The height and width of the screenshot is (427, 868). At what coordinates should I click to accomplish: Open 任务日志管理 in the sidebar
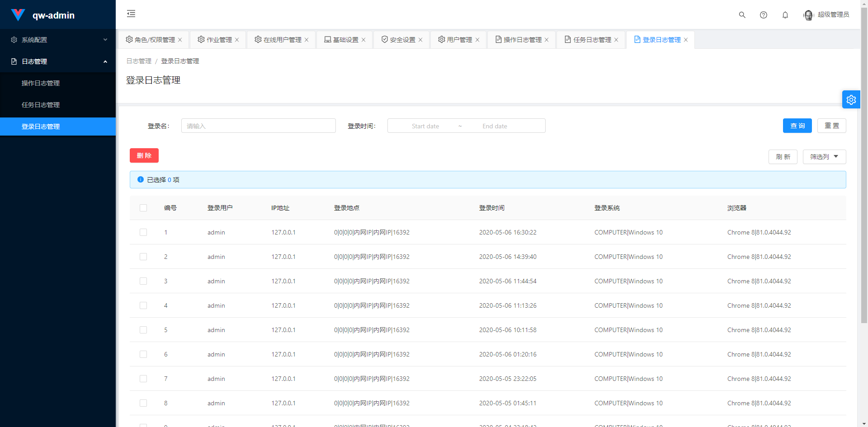tap(58, 105)
